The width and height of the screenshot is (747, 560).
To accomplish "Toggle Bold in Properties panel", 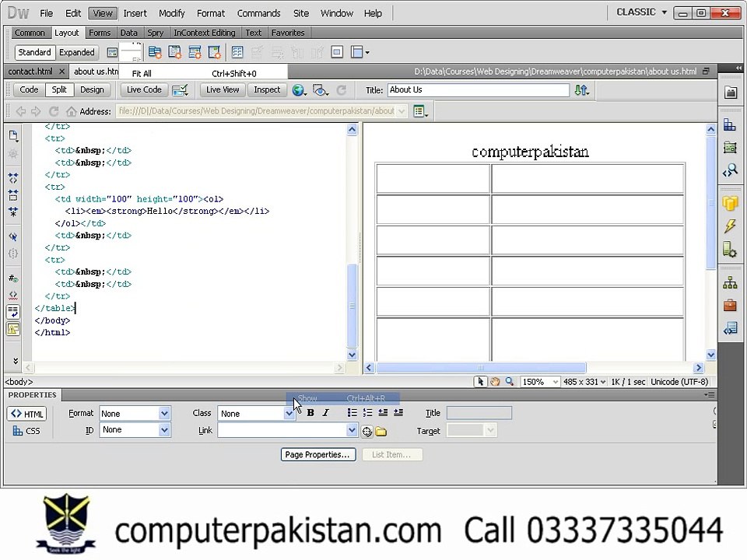I will coord(310,413).
